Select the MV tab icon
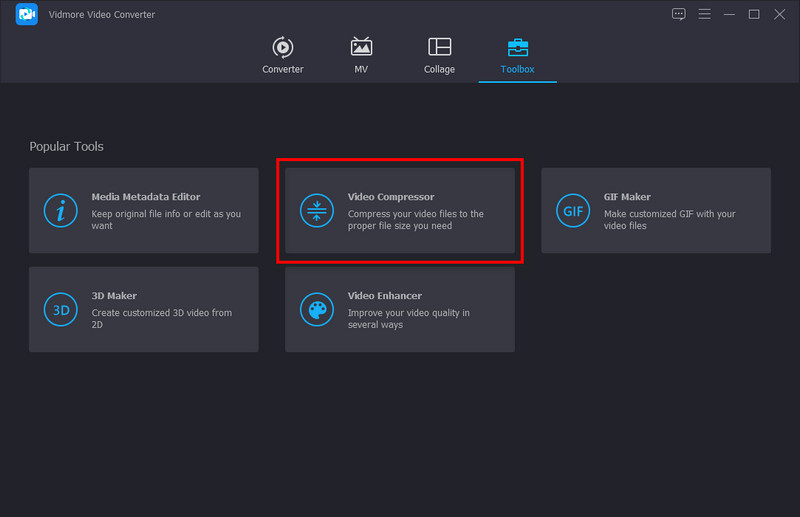The height and width of the screenshot is (517, 800). [x=361, y=47]
